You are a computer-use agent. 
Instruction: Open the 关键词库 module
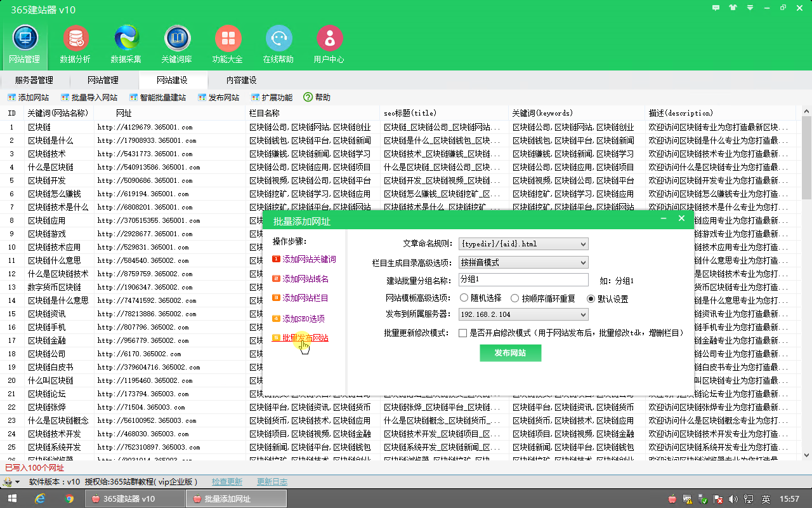pos(177,44)
